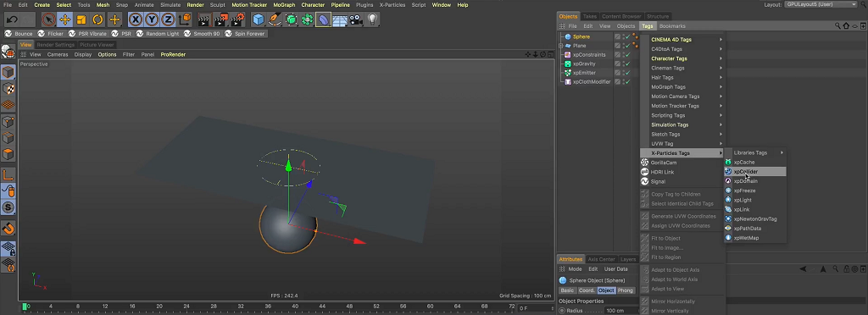Image resolution: width=868 pixels, height=315 pixels.
Task: Choose xpCollider tag
Action: (755, 172)
